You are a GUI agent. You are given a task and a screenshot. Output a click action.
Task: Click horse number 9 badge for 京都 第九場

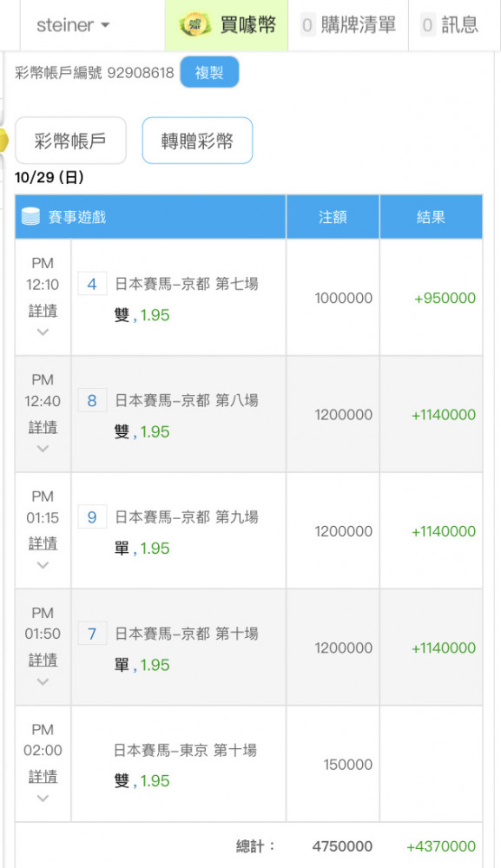92,517
